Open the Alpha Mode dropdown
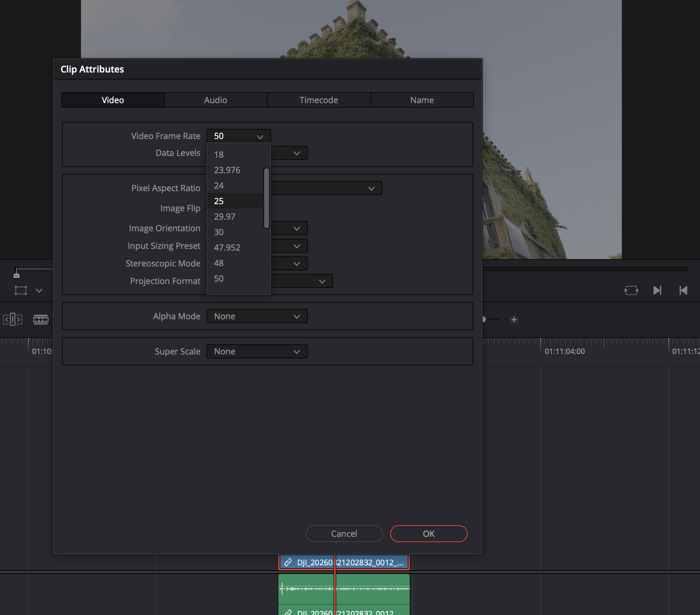This screenshot has width=700, height=615. pyautogui.click(x=257, y=316)
